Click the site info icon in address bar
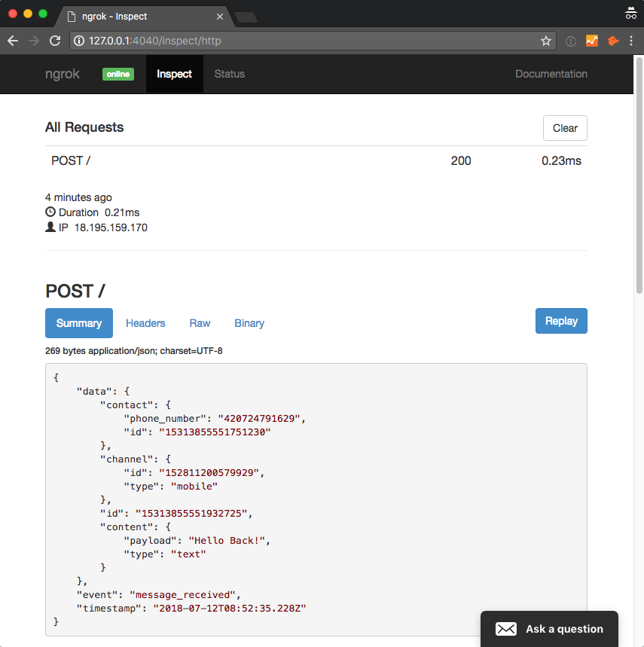This screenshot has width=644, height=647. (x=79, y=41)
